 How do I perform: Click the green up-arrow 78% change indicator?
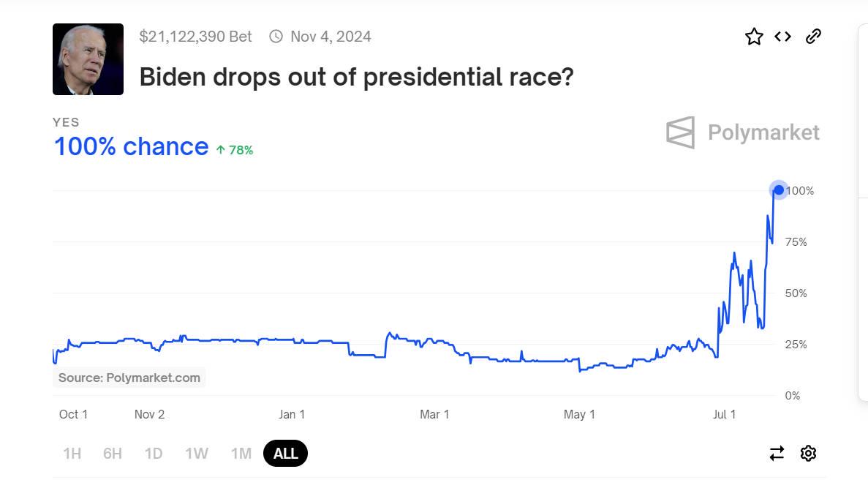(235, 150)
